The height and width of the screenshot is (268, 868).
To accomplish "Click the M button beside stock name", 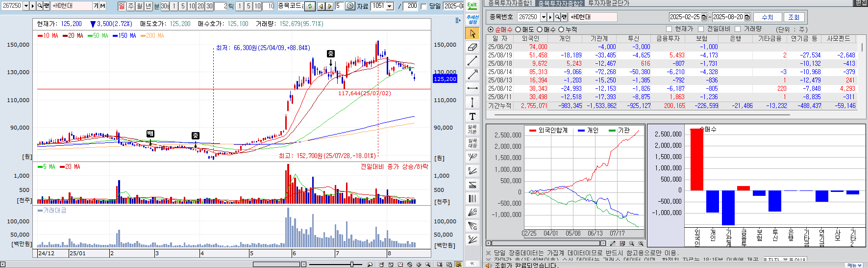I will tap(102, 6).
